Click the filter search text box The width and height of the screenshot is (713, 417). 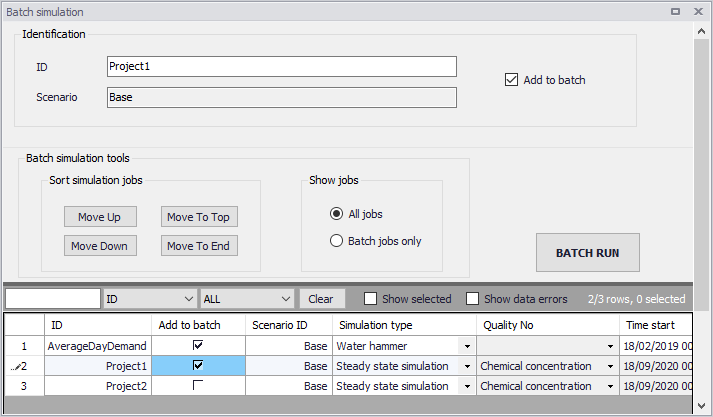coord(53,299)
